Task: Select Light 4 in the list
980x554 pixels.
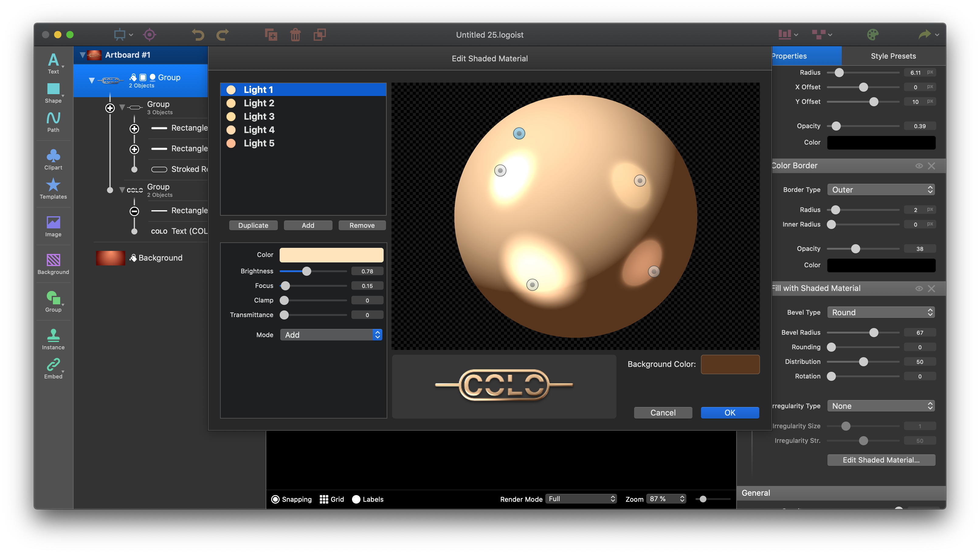Action: [303, 130]
